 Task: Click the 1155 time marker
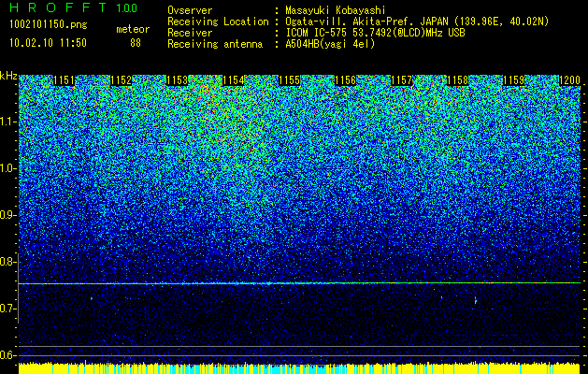click(289, 80)
